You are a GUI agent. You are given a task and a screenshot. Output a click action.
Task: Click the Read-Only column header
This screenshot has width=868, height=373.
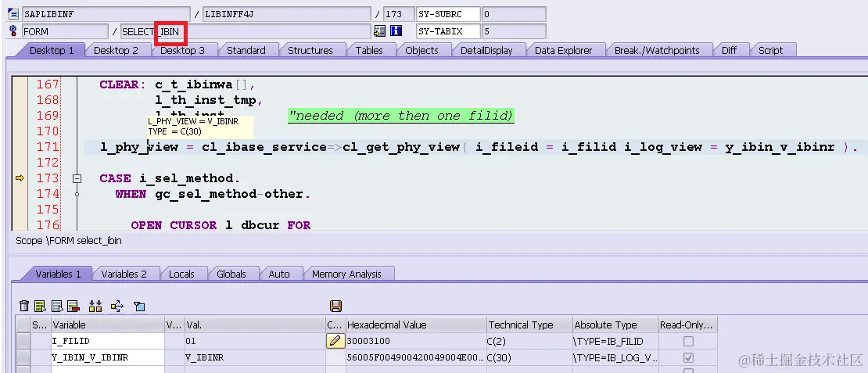pyautogui.click(x=687, y=325)
